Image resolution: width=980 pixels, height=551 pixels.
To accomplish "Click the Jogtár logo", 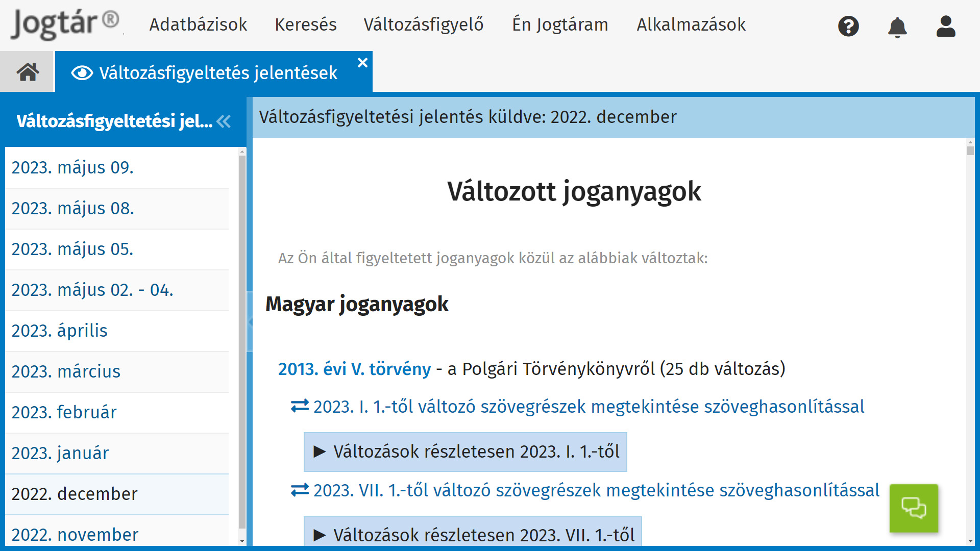I will click(x=65, y=23).
